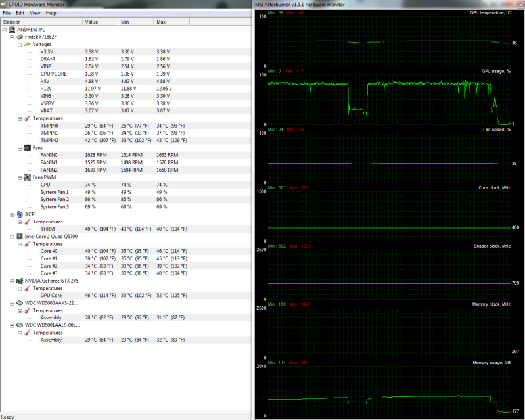Click the WDC WD5000AAKS hard drive icon
The width and height of the screenshot is (525, 420).
click(x=20, y=303)
